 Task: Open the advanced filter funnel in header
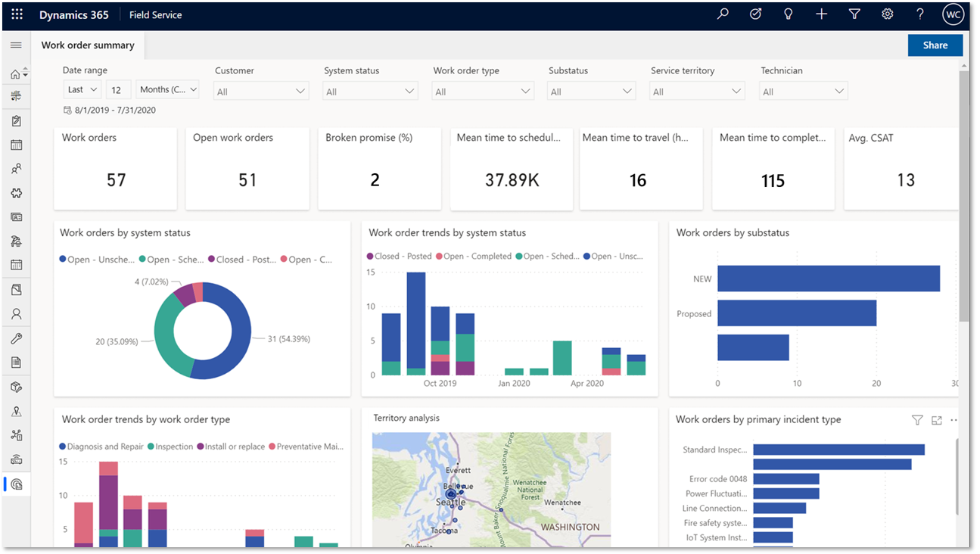point(854,14)
